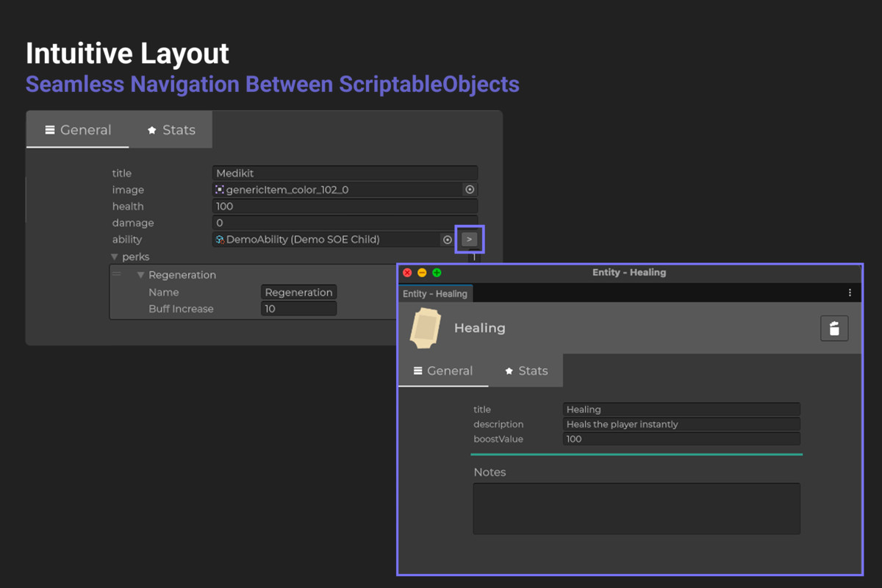Switch to Stats tab in Healing window
This screenshot has width=882, height=588.
526,371
